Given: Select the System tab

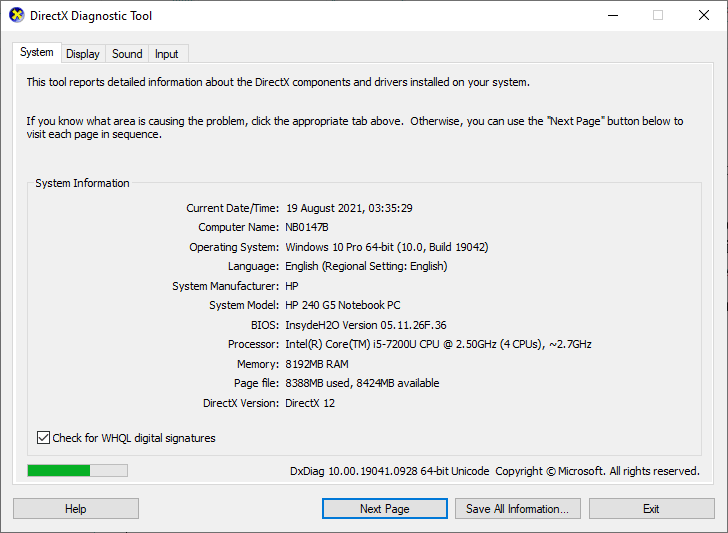Looking at the screenshot, I should [x=37, y=53].
